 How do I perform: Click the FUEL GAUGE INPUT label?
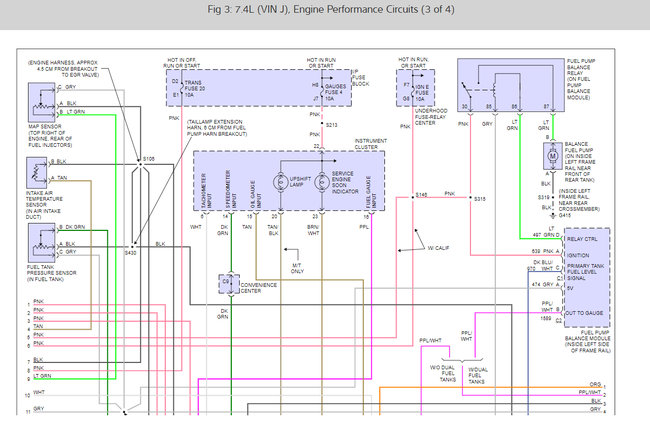click(x=371, y=192)
